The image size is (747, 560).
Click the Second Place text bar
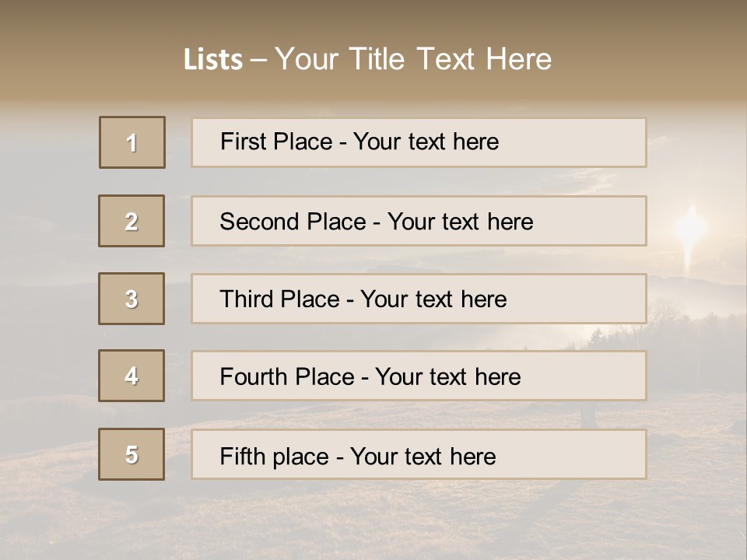point(419,221)
